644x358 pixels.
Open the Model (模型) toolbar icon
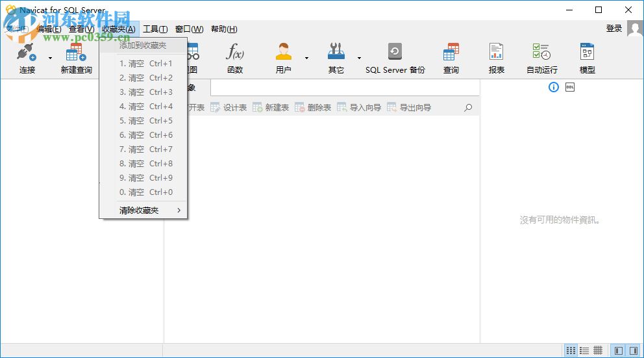(587, 58)
